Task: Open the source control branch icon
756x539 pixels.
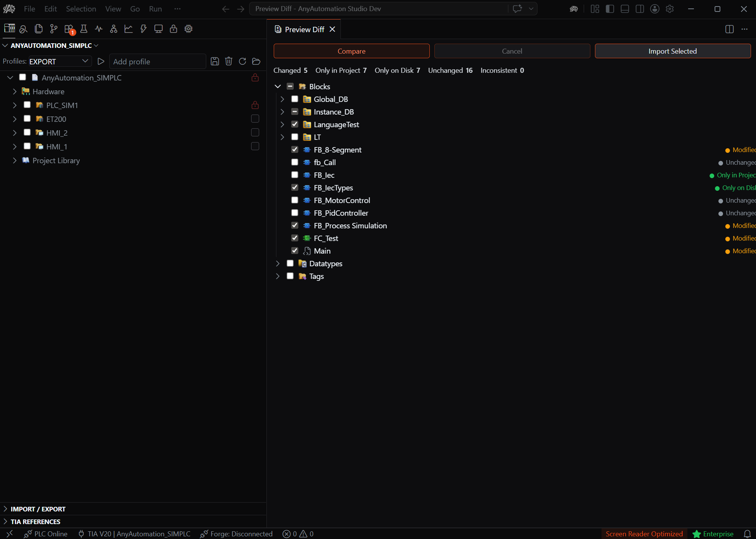Action: click(x=54, y=29)
